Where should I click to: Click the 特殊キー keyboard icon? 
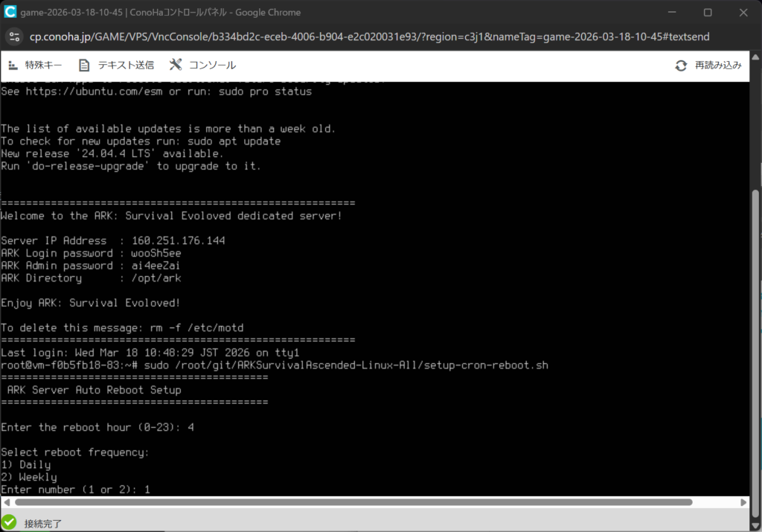12,65
